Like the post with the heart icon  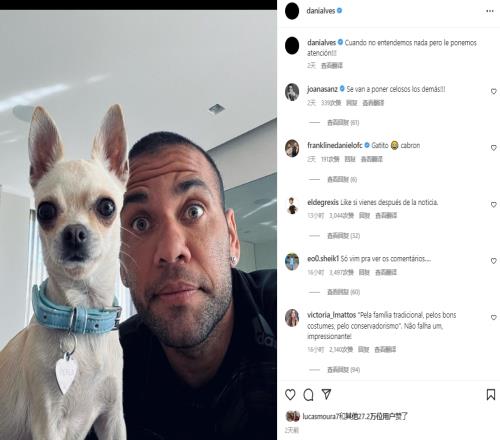[x=290, y=395]
